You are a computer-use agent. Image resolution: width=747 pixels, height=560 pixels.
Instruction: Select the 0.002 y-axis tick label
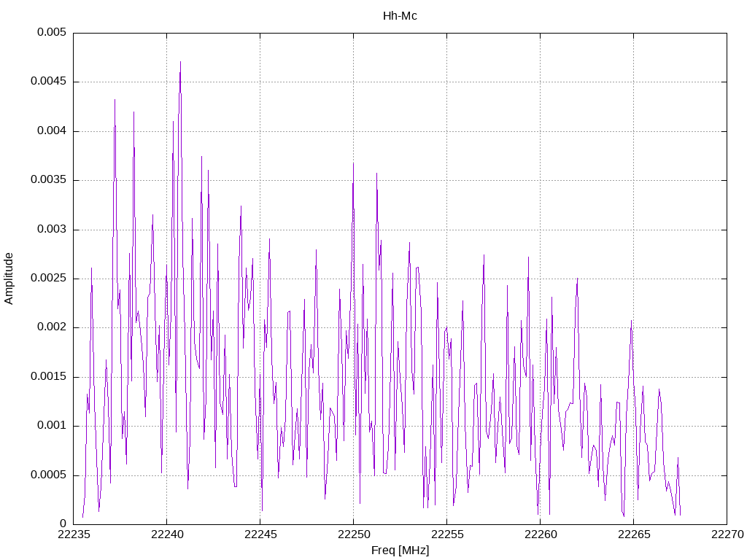click(52, 327)
